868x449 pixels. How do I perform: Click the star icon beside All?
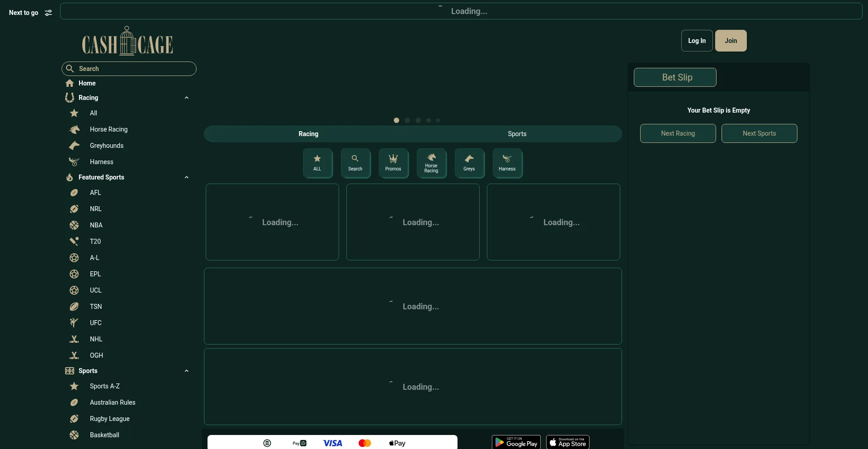[x=74, y=113]
